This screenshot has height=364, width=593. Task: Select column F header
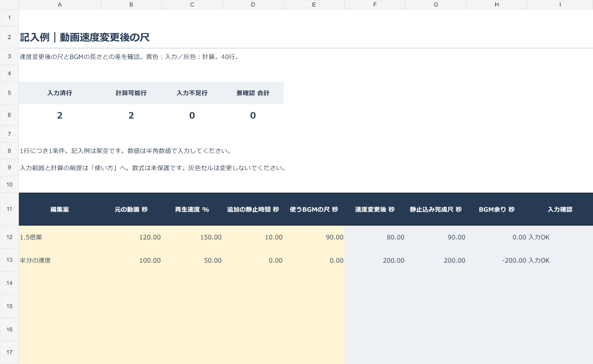click(x=375, y=4)
